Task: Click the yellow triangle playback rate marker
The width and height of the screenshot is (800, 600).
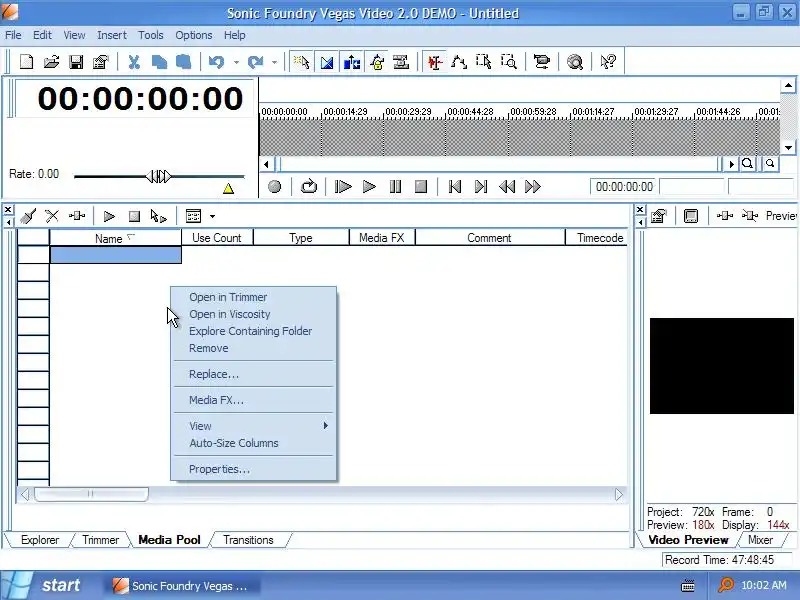Action: (x=229, y=188)
